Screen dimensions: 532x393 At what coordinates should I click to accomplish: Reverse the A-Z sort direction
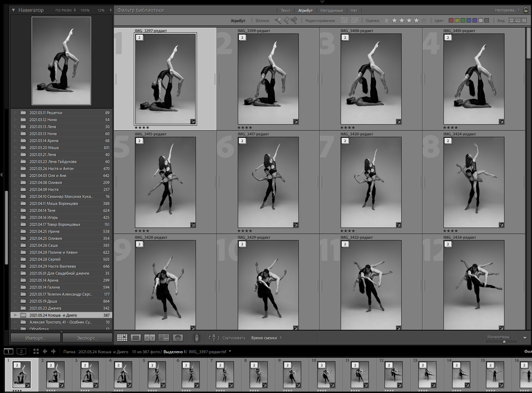(213, 338)
